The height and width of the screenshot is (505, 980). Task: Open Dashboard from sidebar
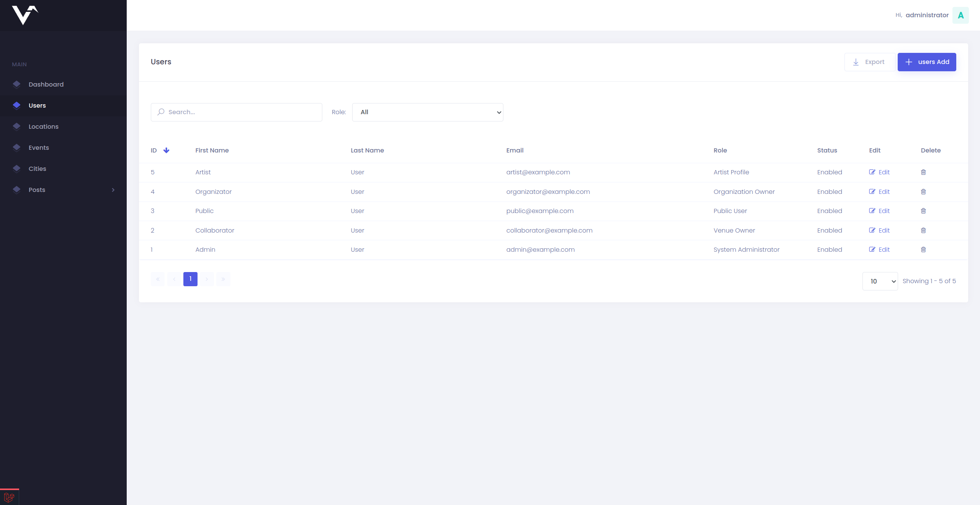(46, 84)
